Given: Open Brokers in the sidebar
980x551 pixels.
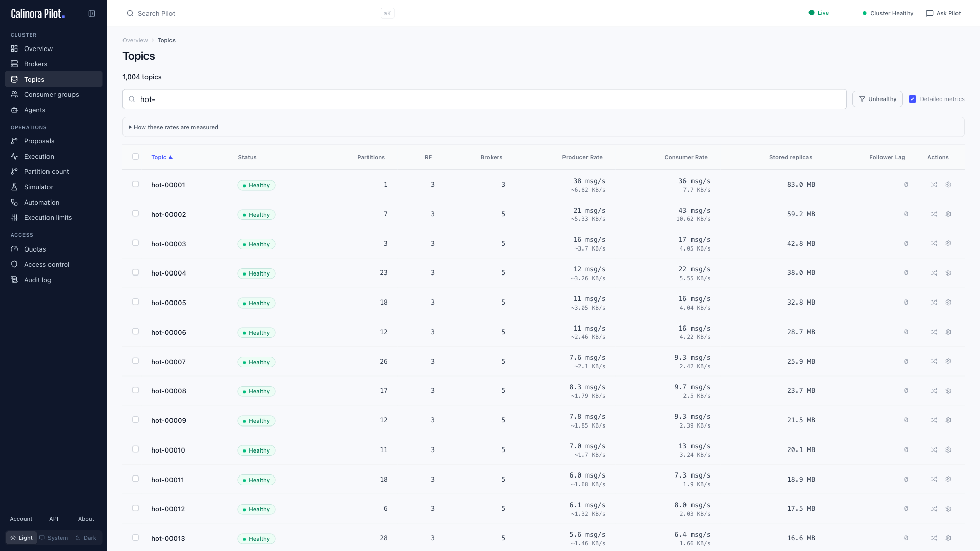Looking at the screenshot, I should click(54, 64).
